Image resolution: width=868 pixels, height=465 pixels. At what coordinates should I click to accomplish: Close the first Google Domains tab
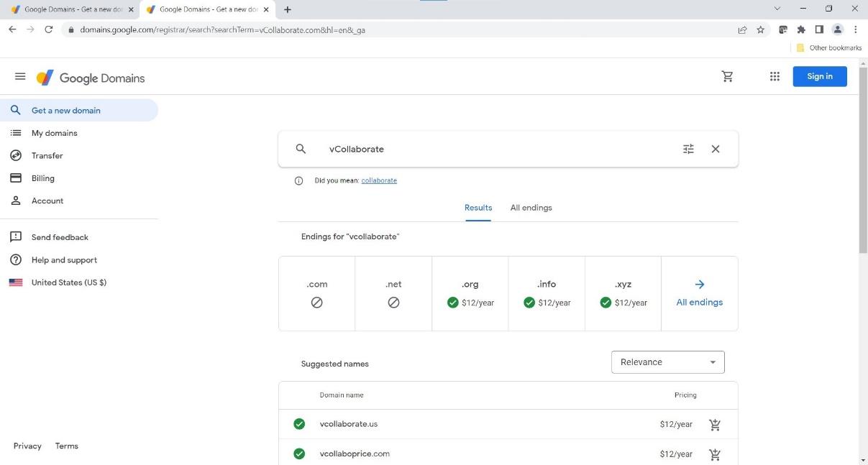pos(131,9)
